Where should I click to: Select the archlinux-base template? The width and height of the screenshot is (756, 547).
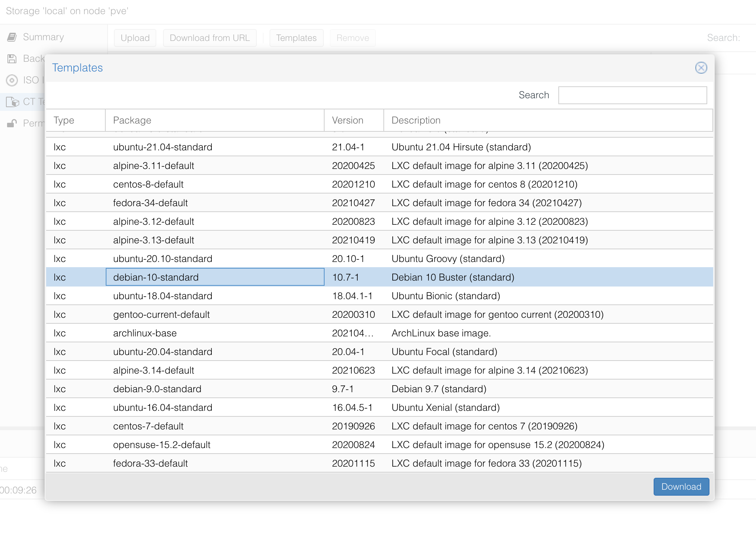point(379,333)
